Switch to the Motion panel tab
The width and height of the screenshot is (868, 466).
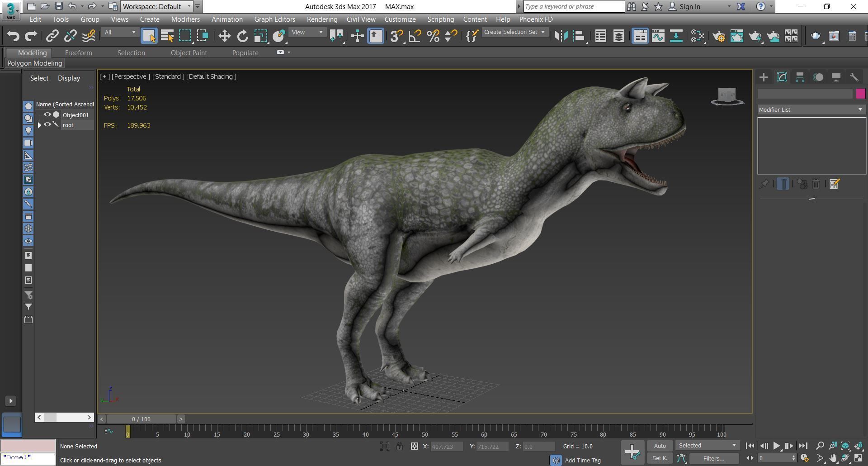[x=818, y=77]
